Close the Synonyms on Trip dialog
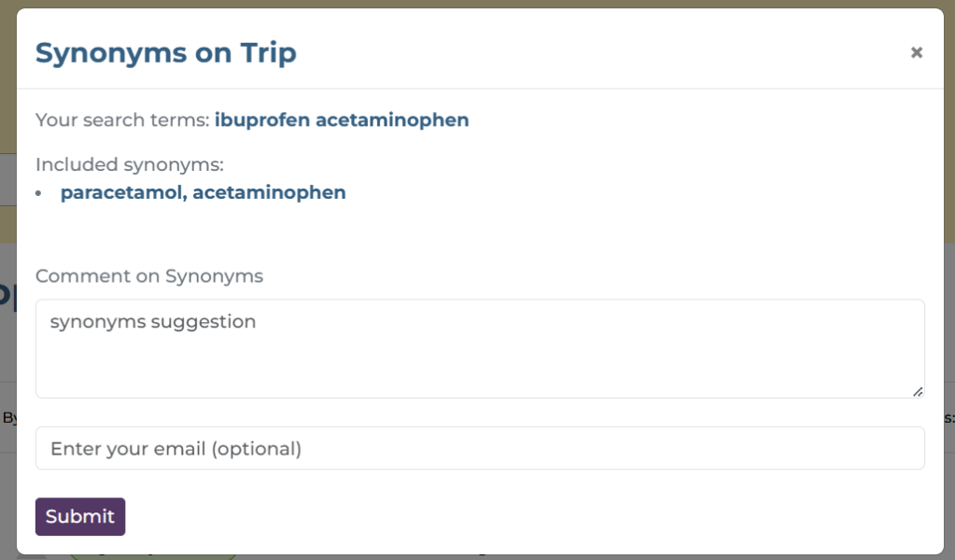The image size is (955, 560). (917, 53)
